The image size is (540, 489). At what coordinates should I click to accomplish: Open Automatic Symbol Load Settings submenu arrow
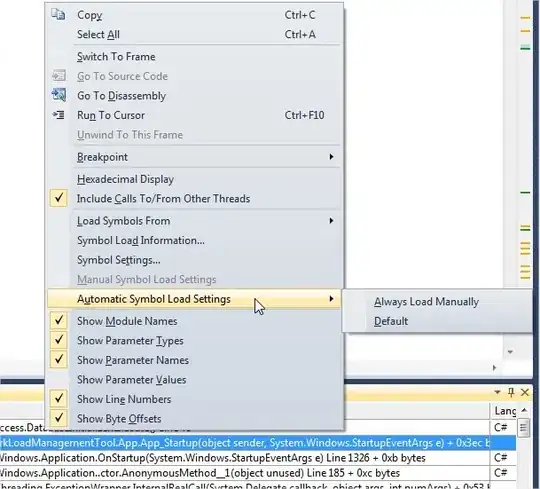(331, 299)
